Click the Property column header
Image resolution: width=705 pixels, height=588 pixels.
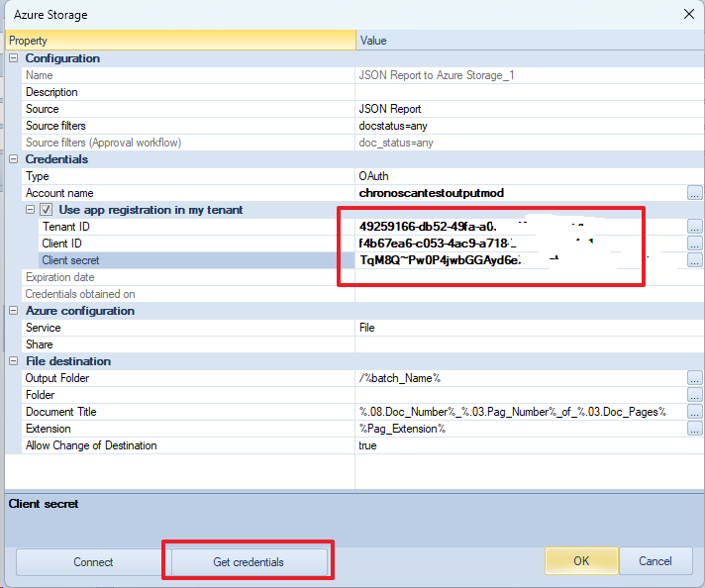tap(180, 41)
